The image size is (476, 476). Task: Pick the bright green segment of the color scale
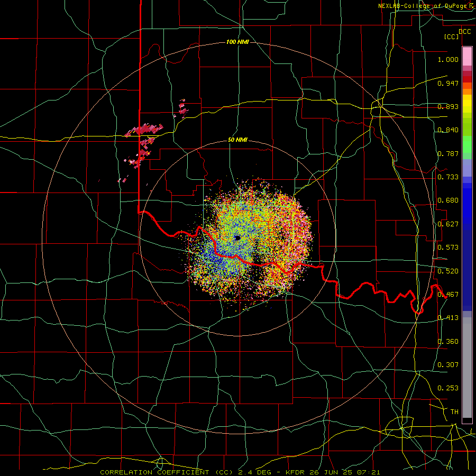click(x=467, y=144)
